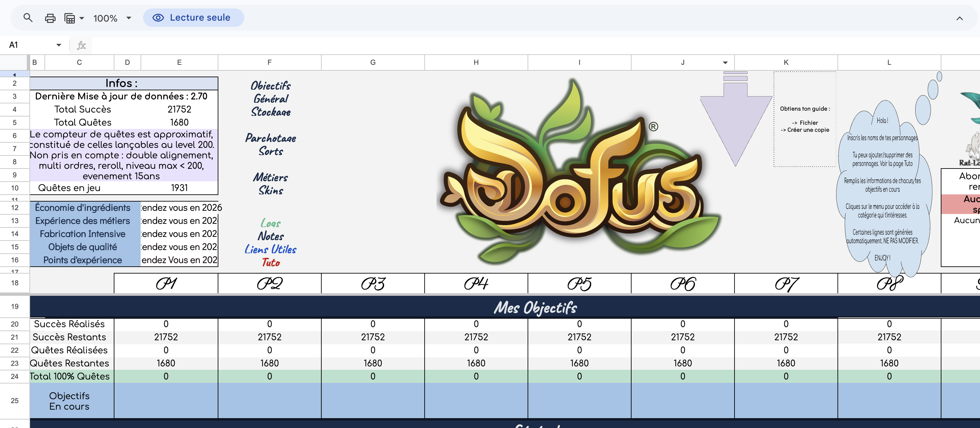Select the P1 character header cell
Viewport: 980px width, 428px height.
pos(166,283)
